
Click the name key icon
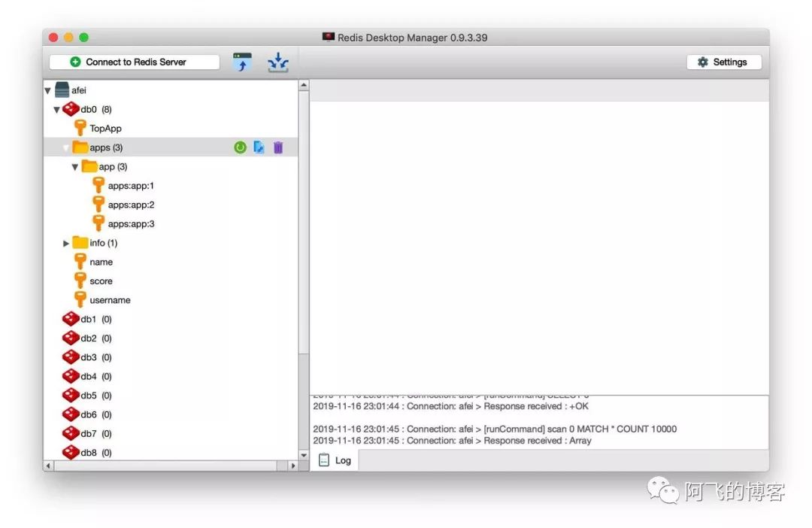80,262
